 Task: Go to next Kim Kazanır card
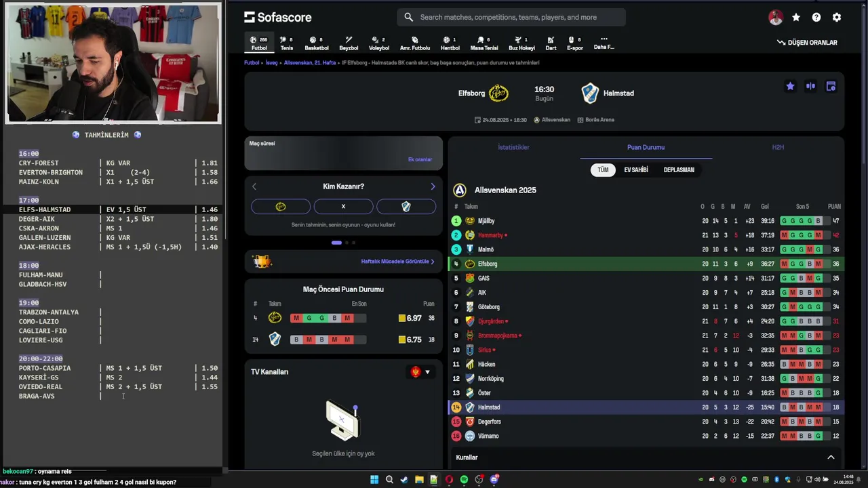tap(433, 186)
